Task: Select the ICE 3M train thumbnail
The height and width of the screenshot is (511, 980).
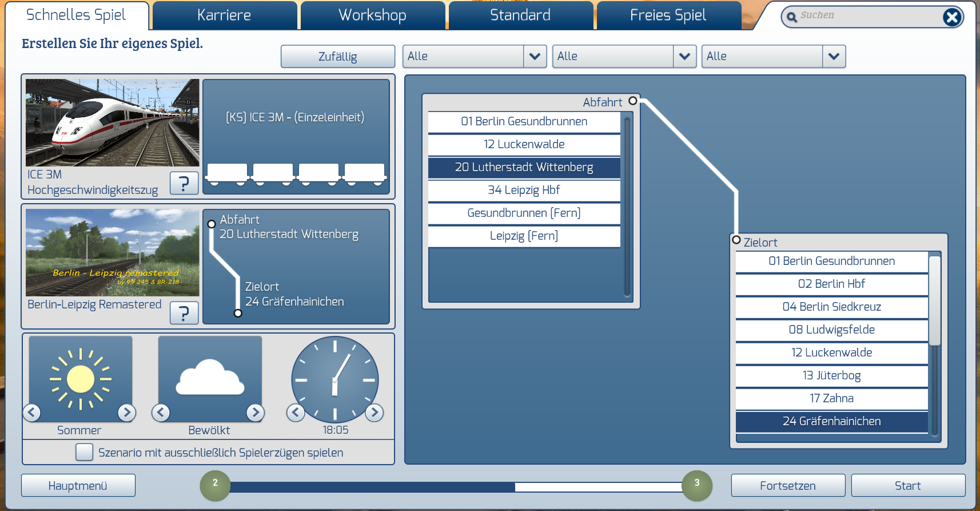Action: (113, 122)
